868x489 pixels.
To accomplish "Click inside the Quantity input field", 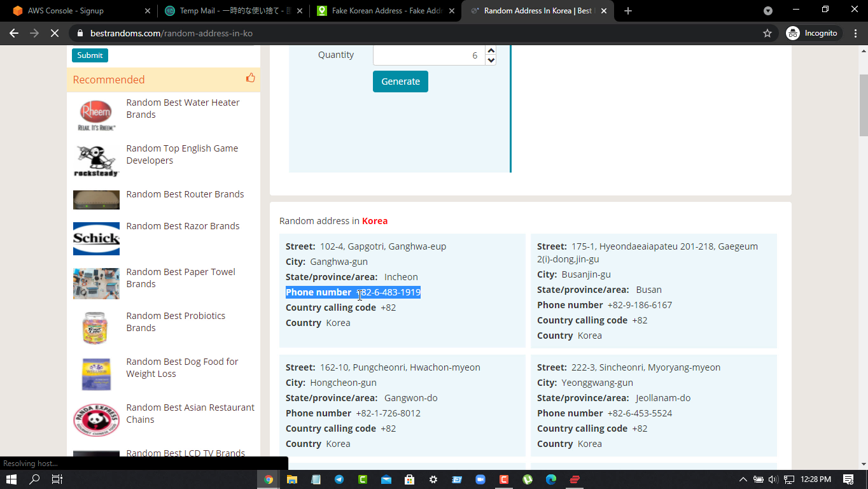I will (428, 55).
